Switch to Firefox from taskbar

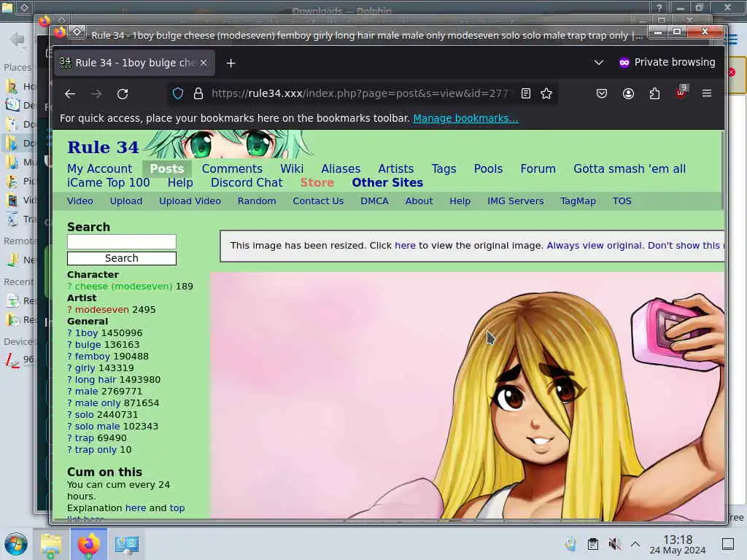(x=88, y=544)
